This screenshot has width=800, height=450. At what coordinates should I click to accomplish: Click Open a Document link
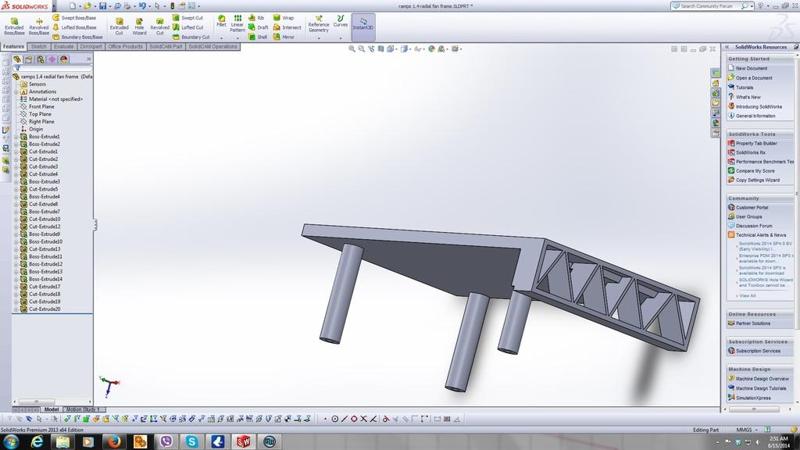tap(750, 78)
